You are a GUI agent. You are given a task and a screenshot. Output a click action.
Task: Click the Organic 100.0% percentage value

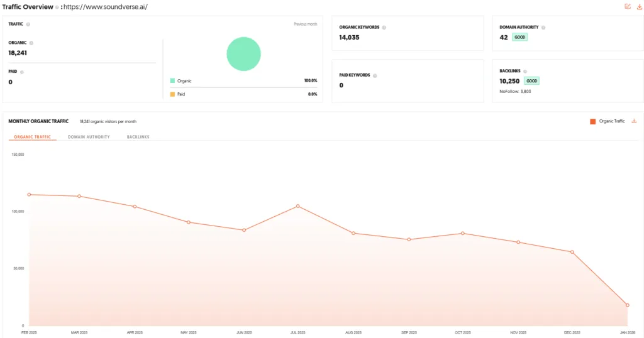point(311,81)
